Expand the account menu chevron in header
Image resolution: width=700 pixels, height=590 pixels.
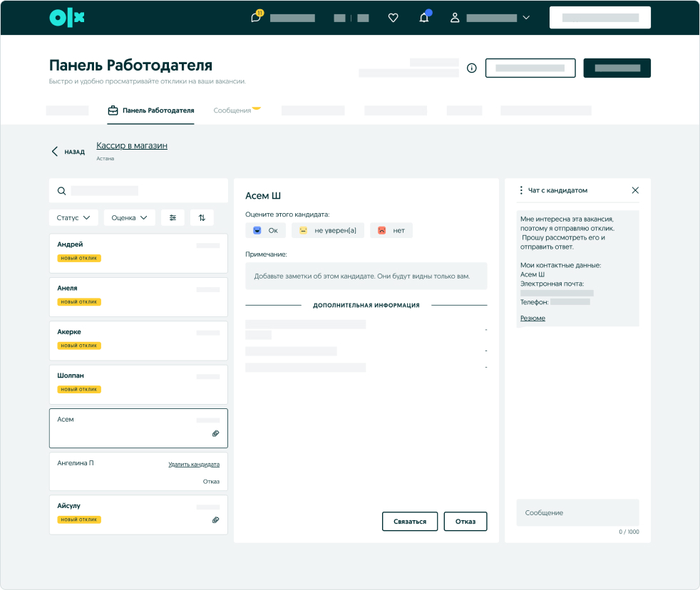click(526, 18)
